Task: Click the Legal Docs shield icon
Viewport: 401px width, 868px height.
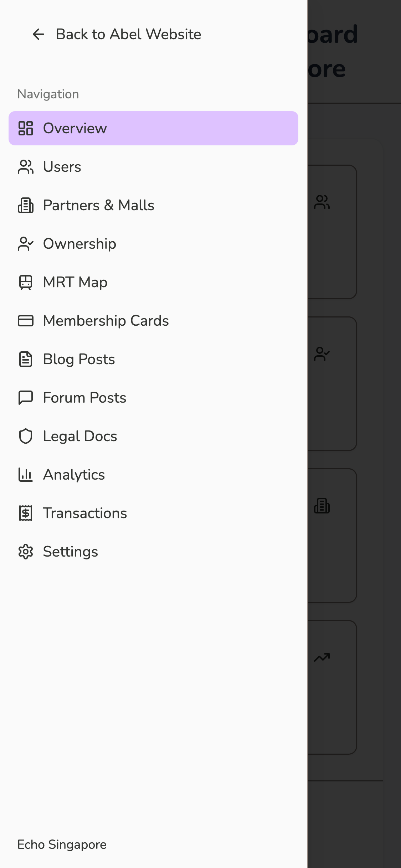Action: 26,436
